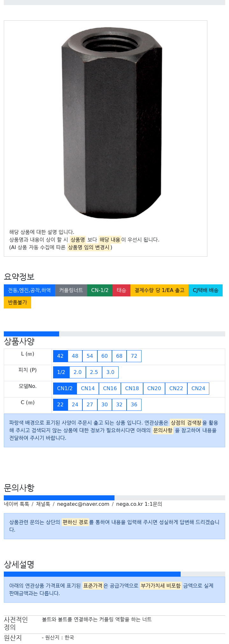Click the yellow 반품불가 tag
229x644 pixels.
17,302
